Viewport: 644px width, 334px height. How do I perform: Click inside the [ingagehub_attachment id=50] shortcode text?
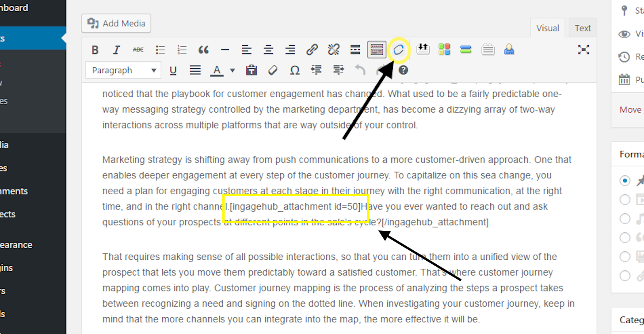pos(296,206)
